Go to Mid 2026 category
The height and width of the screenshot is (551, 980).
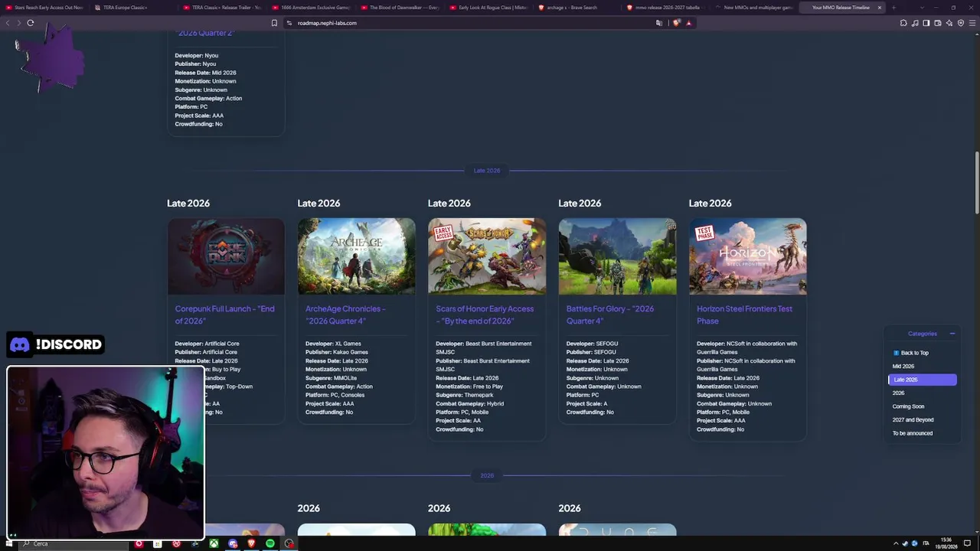pos(903,367)
